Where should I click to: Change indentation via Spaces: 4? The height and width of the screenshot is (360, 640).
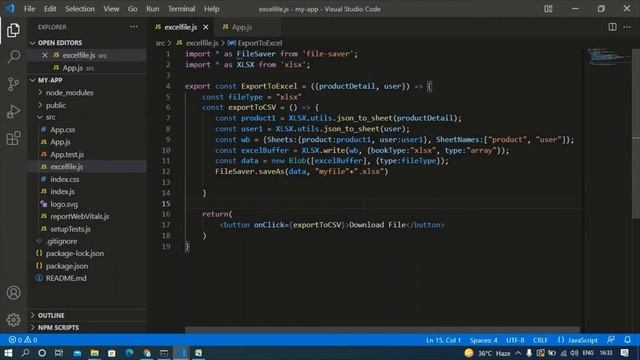coord(483,340)
